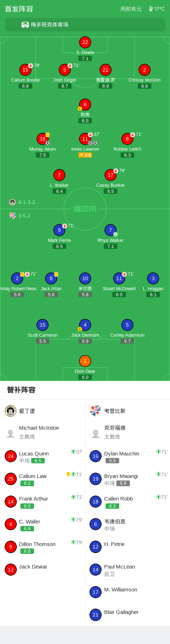The width and height of the screenshot is (170, 644).
Task: Open Dillon Thomson's substitute entry
Action: click(43, 547)
